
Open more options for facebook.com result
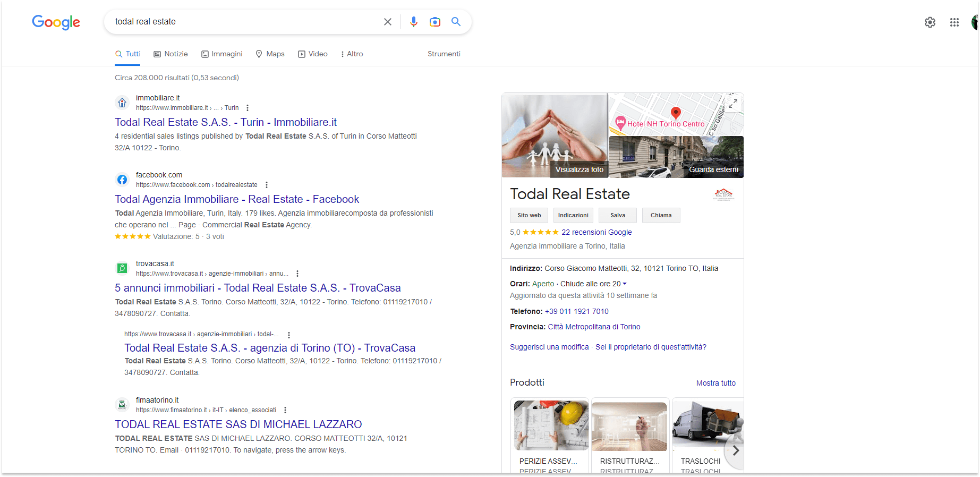pos(267,185)
